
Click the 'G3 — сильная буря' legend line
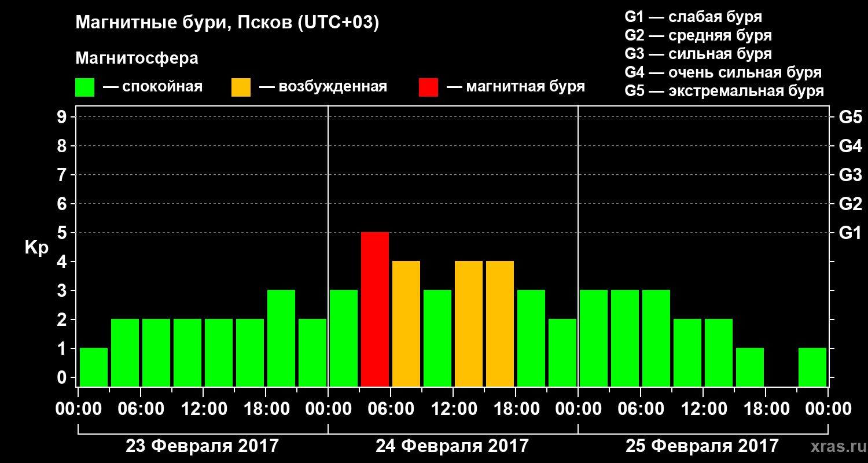click(x=698, y=54)
